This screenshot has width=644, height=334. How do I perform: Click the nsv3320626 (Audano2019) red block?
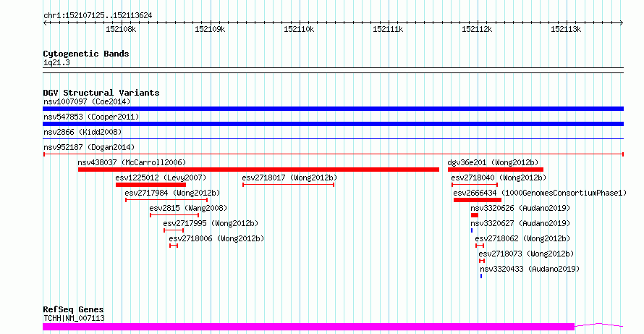click(475, 215)
